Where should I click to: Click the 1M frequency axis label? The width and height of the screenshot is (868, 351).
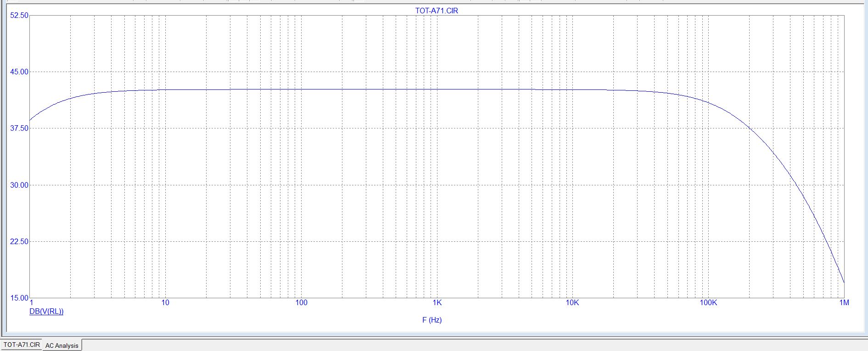[844, 302]
